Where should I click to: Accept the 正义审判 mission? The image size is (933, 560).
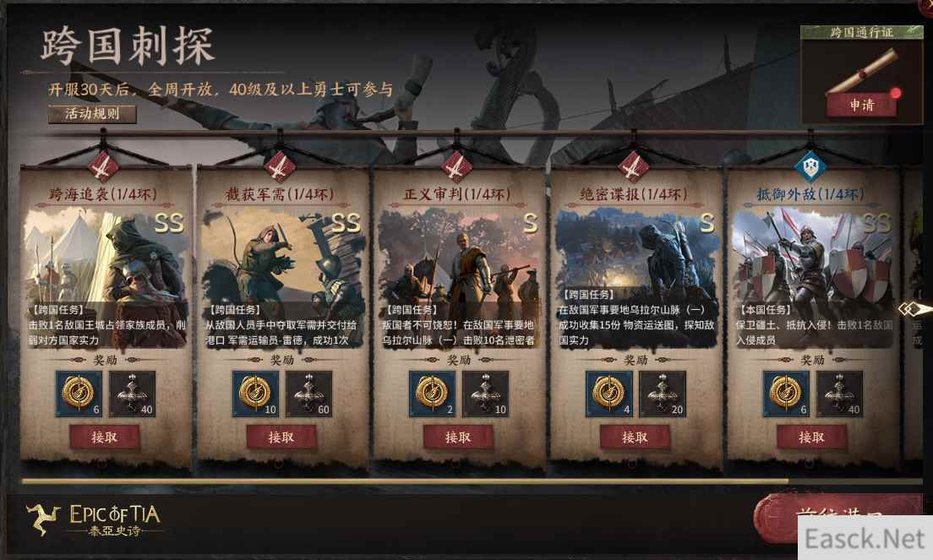coord(458,437)
